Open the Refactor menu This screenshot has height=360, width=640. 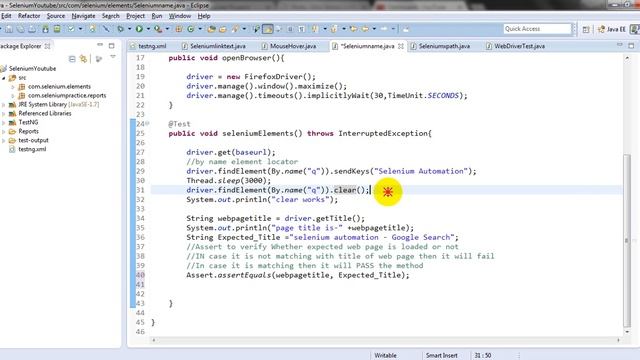[29, 16]
